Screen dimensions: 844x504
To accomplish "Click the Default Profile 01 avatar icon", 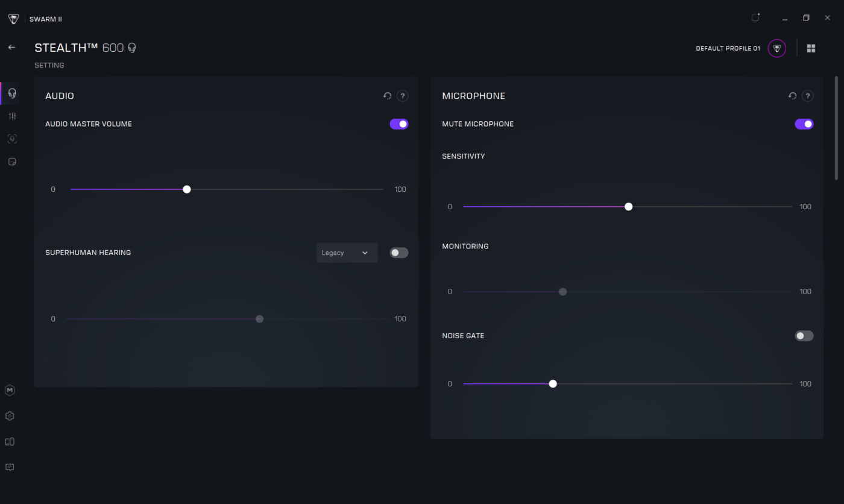I will coord(777,48).
